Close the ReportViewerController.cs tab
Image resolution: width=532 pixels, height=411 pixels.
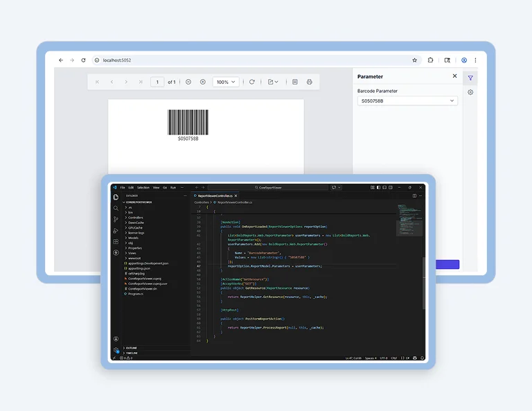pos(236,196)
